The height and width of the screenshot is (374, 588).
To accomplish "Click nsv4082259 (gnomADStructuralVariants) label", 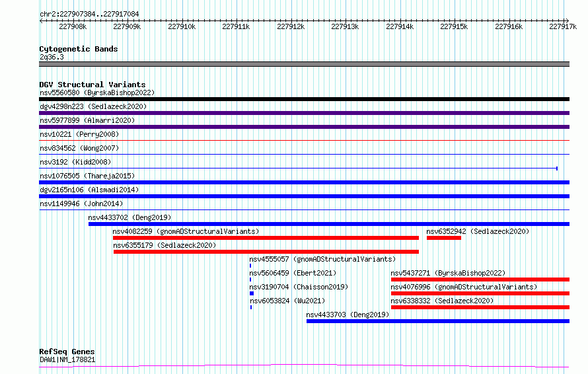I will pyautogui.click(x=186, y=231).
